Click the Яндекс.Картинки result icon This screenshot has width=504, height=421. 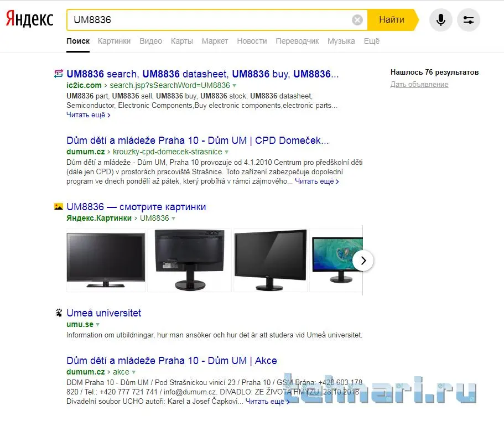pos(59,206)
